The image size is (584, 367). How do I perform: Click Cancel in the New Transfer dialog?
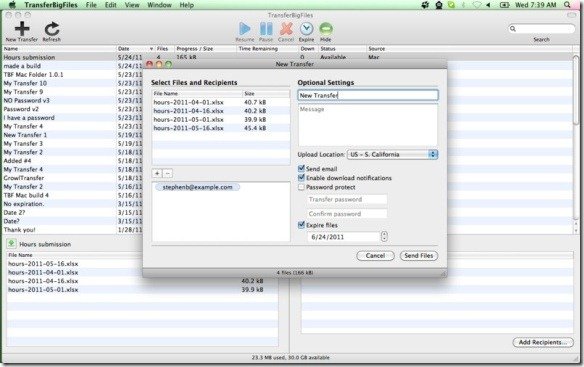pyautogui.click(x=375, y=256)
